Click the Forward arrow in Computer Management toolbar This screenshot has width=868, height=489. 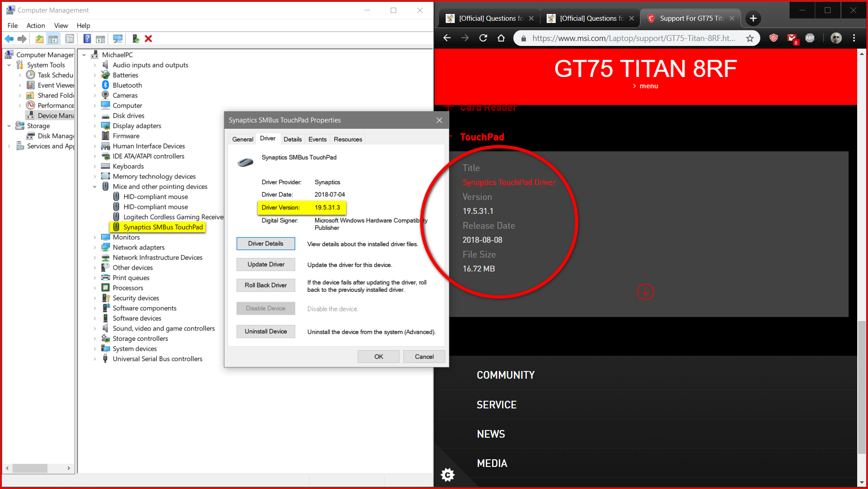tap(22, 39)
